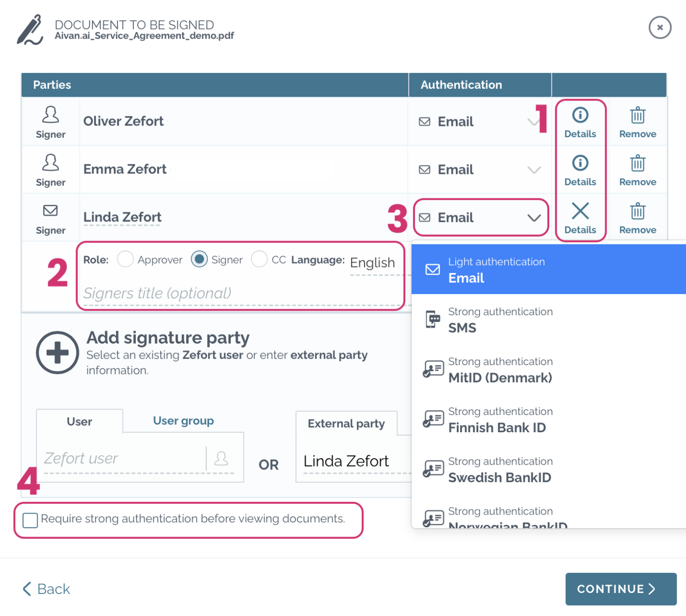The width and height of the screenshot is (686, 616).
Task: Go back using the Back link
Action: click(46, 589)
